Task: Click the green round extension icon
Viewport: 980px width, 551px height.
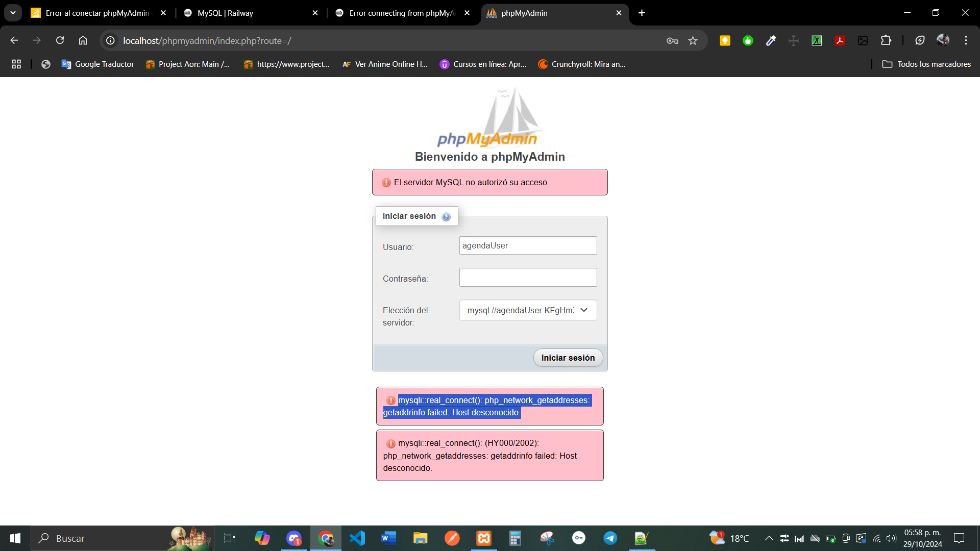Action: pyautogui.click(x=748, y=41)
